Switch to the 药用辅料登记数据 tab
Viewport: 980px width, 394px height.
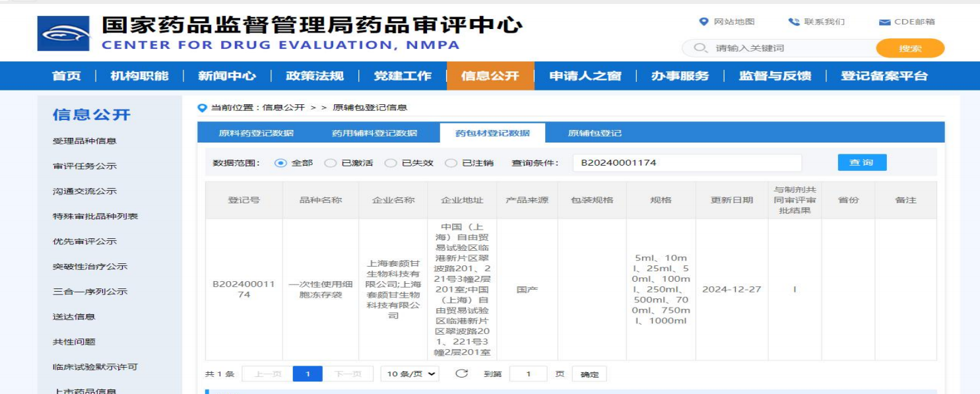coord(374,133)
